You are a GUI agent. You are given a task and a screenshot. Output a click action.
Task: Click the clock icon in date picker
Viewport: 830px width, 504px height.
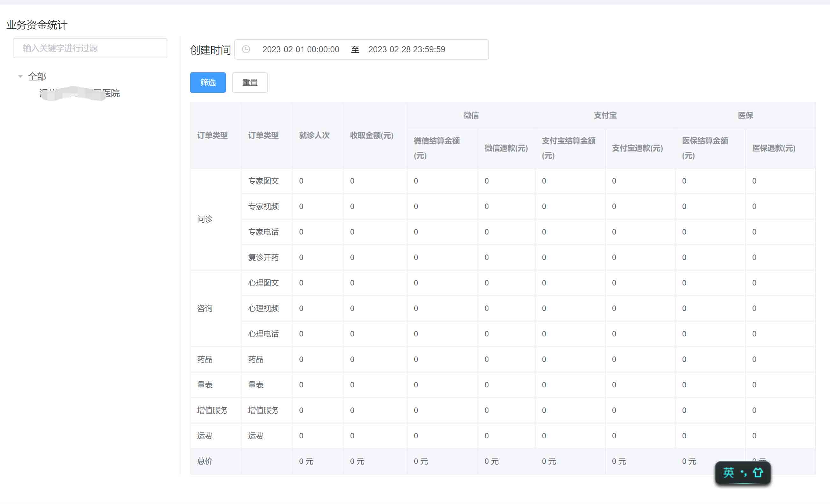[246, 49]
